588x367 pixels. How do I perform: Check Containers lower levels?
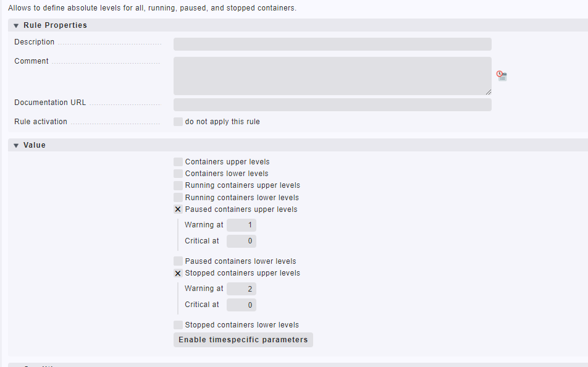(178, 174)
